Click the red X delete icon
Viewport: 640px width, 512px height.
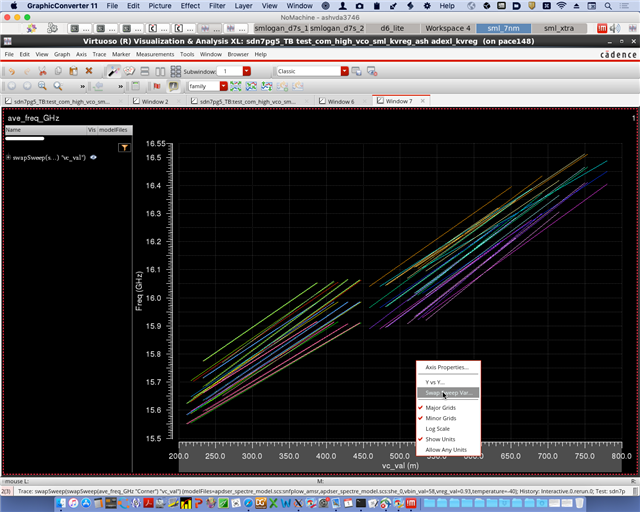[x=89, y=71]
